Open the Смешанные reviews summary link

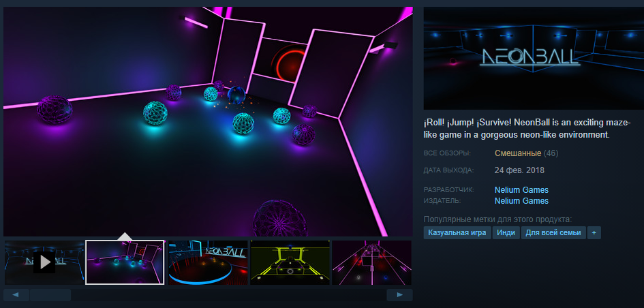coord(518,153)
